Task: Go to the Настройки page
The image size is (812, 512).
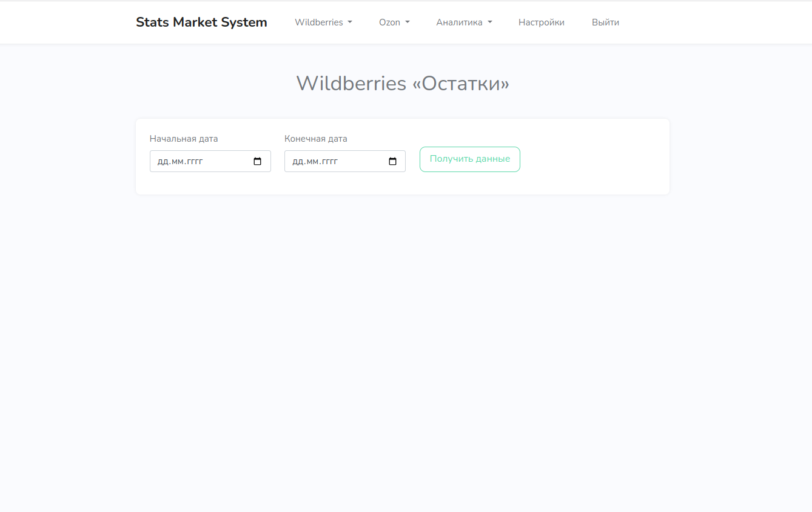Action: coord(541,22)
